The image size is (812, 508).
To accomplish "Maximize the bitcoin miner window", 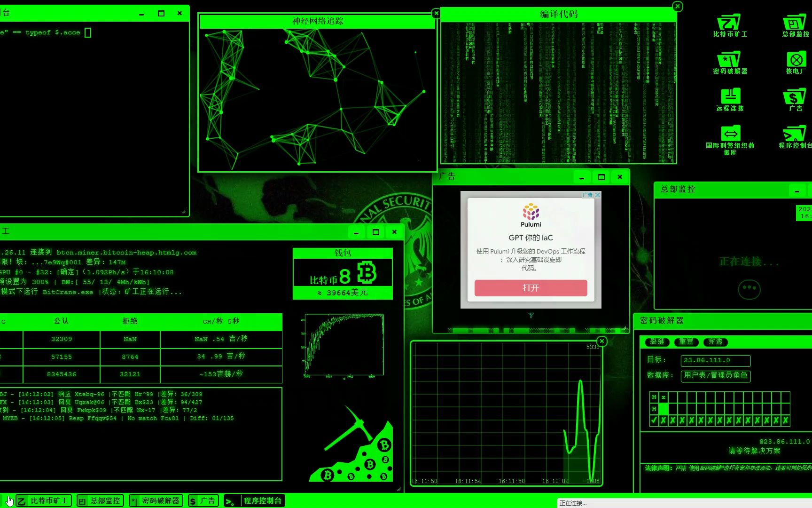I will click(x=375, y=232).
